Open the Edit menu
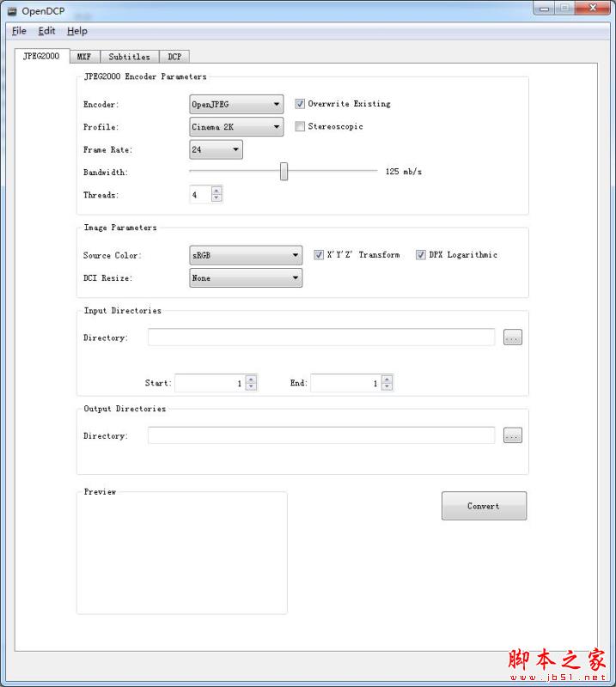This screenshot has width=616, height=687. point(46,31)
